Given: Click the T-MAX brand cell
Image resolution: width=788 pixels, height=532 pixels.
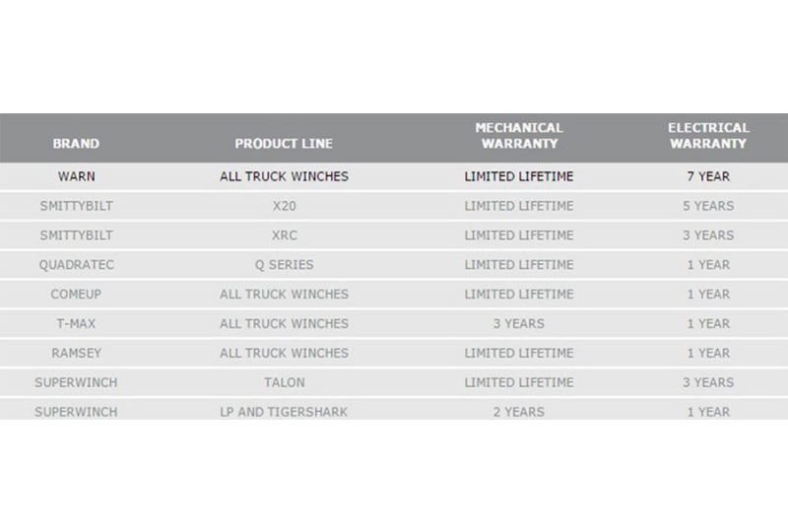Looking at the screenshot, I should point(76,324).
